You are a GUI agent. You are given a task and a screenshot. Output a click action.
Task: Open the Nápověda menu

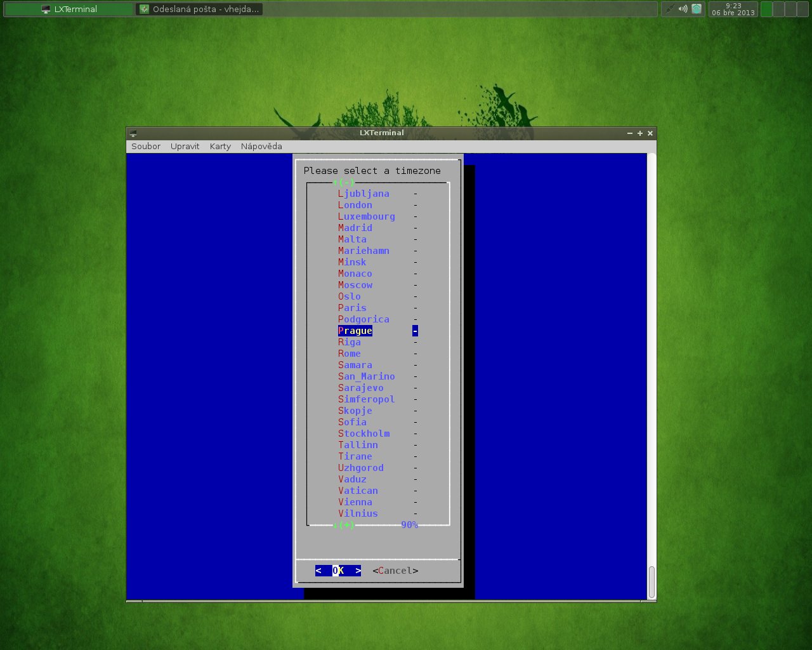261,146
